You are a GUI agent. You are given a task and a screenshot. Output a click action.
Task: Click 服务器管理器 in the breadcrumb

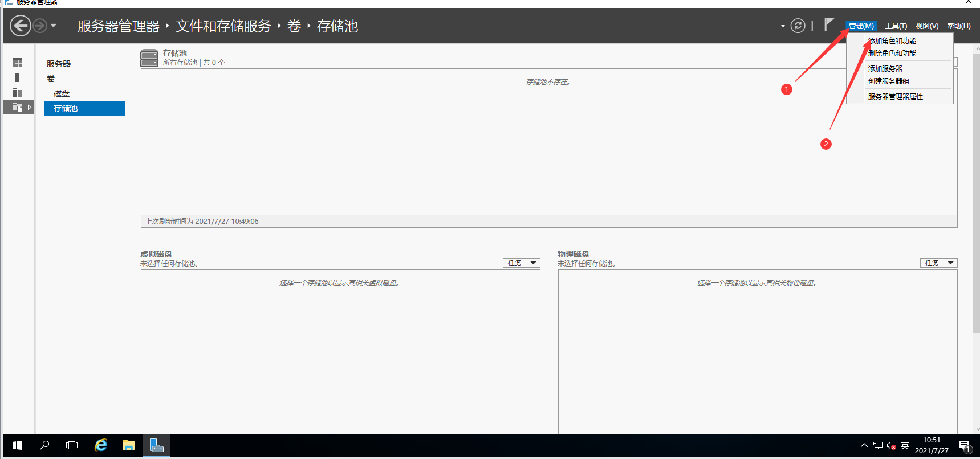[119, 26]
